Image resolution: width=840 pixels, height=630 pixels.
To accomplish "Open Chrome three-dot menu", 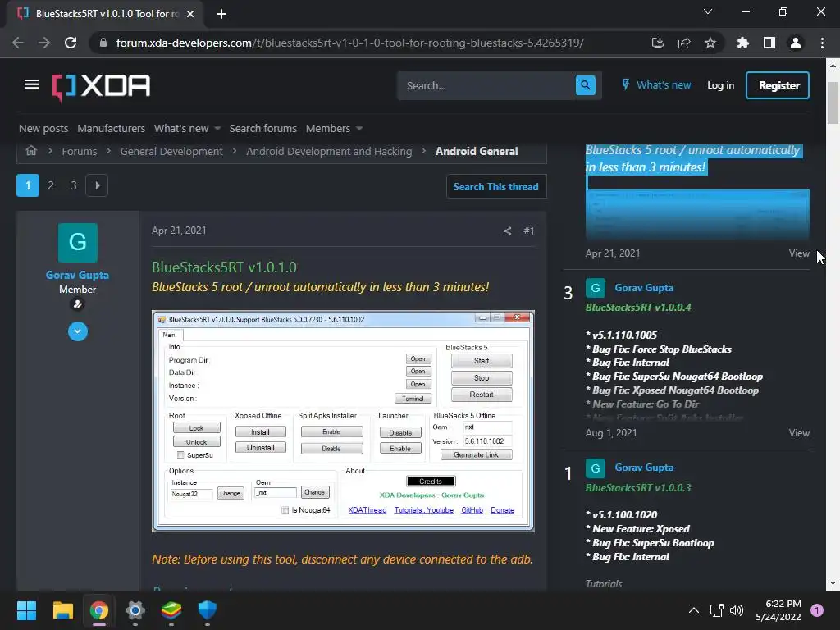I will click(x=822, y=43).
